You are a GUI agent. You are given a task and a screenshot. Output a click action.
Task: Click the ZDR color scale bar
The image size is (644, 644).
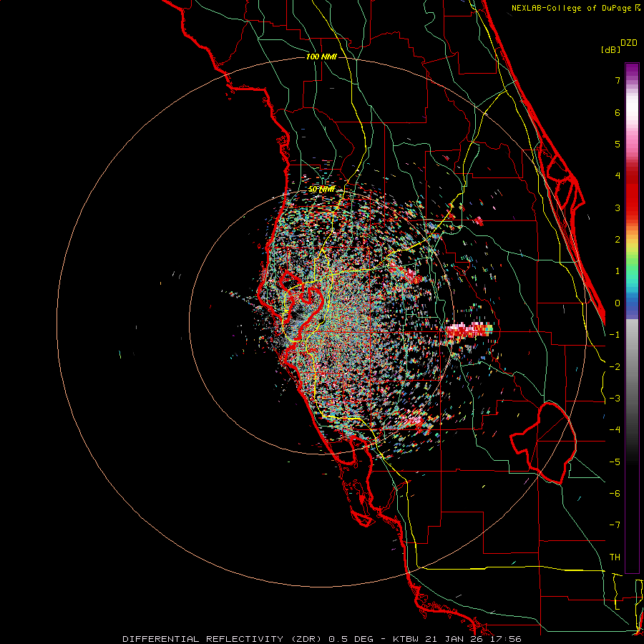(x=632, y=318)
